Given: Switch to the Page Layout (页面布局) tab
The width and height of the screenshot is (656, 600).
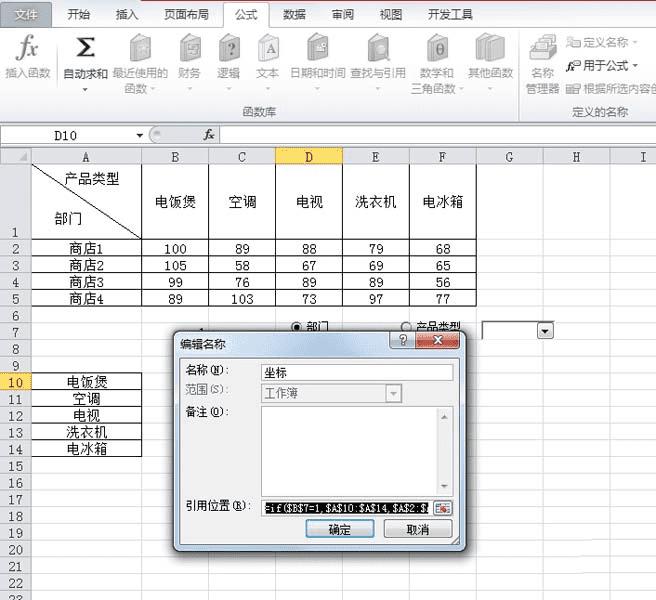Looking at the screenshot, I should coord(186,15).
